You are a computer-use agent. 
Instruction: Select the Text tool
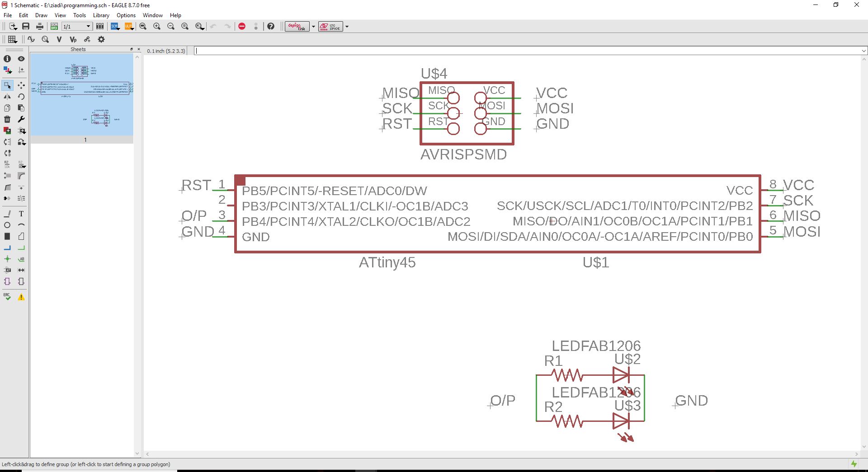click(21, 214)
